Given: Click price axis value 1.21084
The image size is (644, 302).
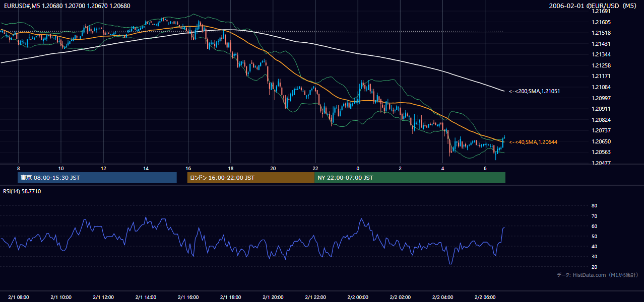Looking at the screenshot, I should [601, 87].
